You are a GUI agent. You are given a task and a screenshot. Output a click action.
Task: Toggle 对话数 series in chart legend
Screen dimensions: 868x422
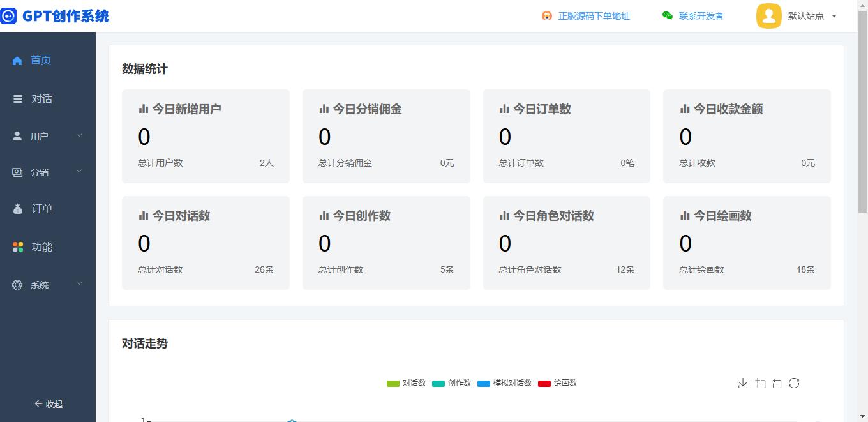pos(406,383)
